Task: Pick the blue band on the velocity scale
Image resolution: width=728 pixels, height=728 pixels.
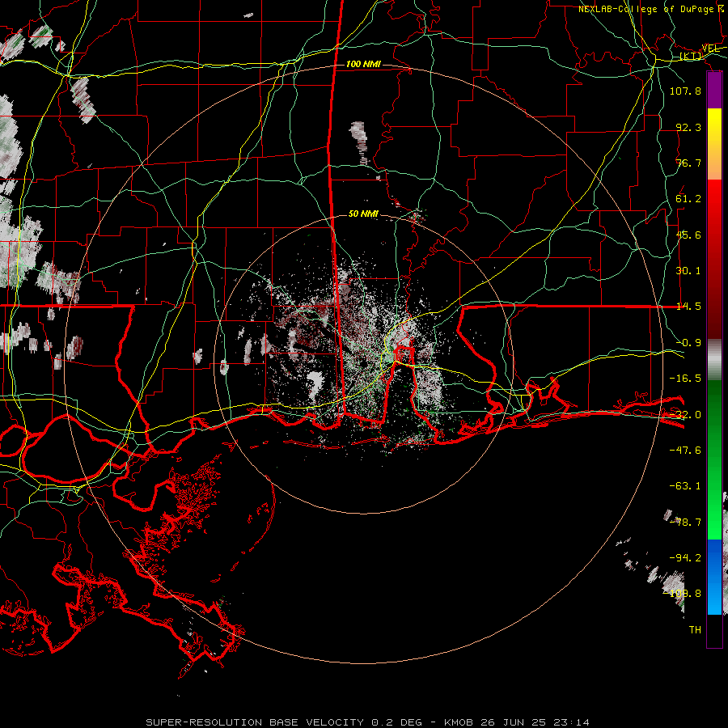Action: (714, 577)
